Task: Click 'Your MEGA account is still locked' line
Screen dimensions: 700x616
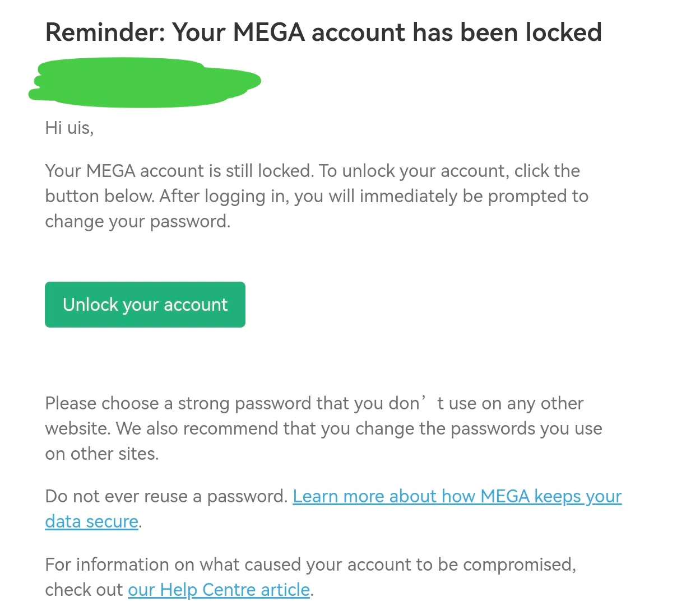Action: pyautogui.click(x=178, y=171)
